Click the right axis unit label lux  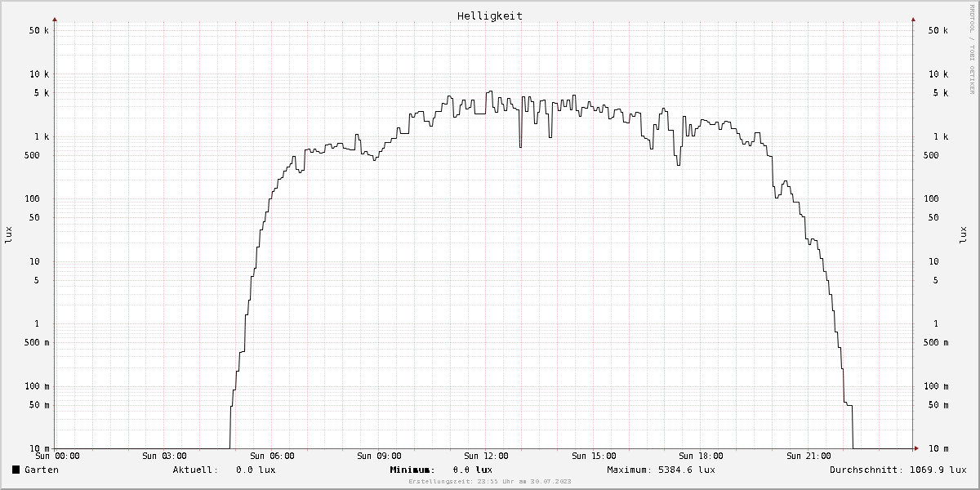pyautogui.click(x=963, y=235)
